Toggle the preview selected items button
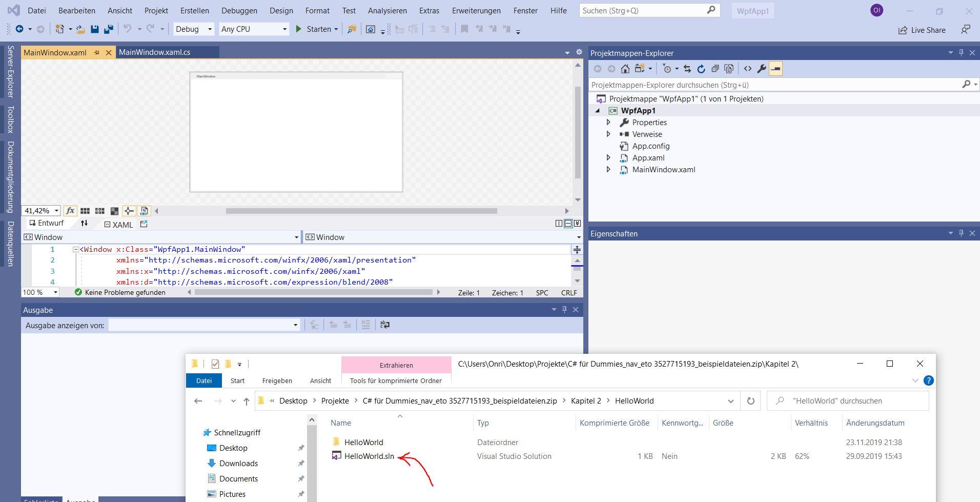Image resolution: width=980 pixels, height=502 pixels. click(x=775, y=69)
